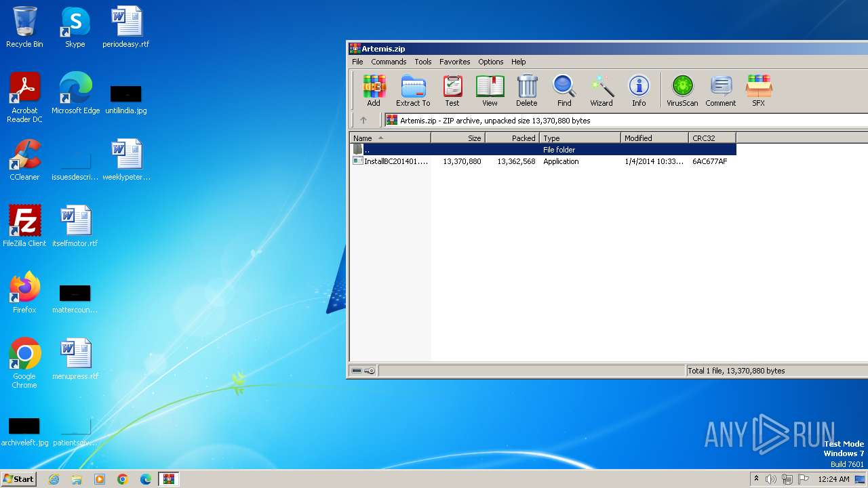The height and width of the screenshot is (488, 868).
Task: Click the Add toolbar icon in WinRAR
Action: (x=374, y=91)
